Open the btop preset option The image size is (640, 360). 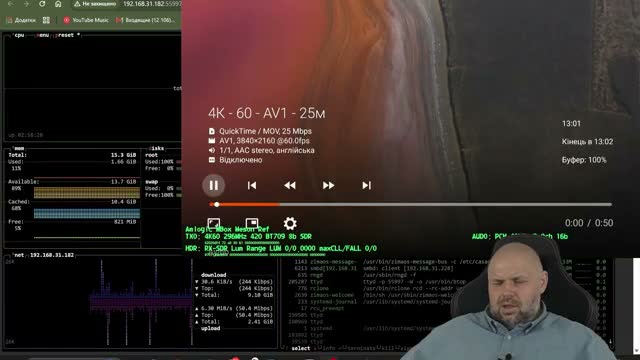(x=66, y=35)
